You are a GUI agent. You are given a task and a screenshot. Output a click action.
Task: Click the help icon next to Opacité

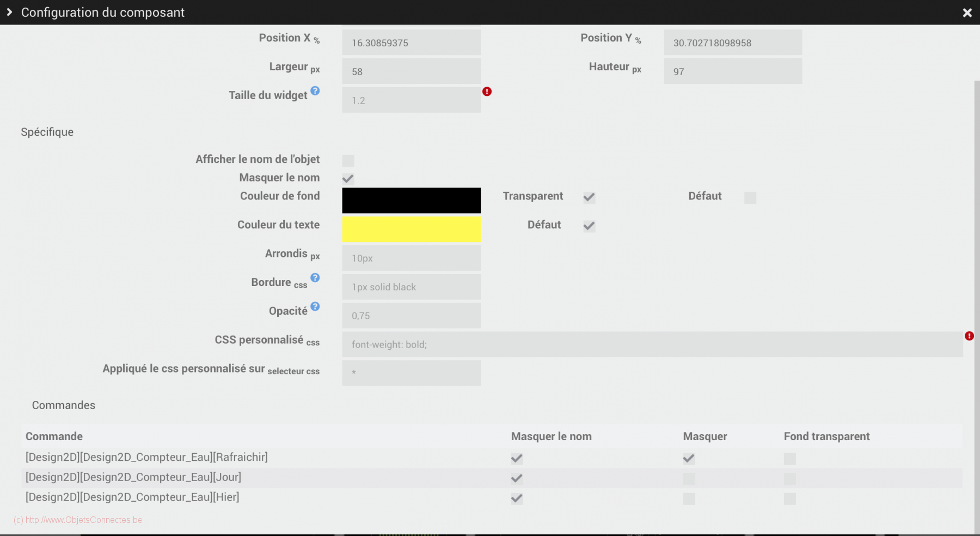(x=315, y=307)
